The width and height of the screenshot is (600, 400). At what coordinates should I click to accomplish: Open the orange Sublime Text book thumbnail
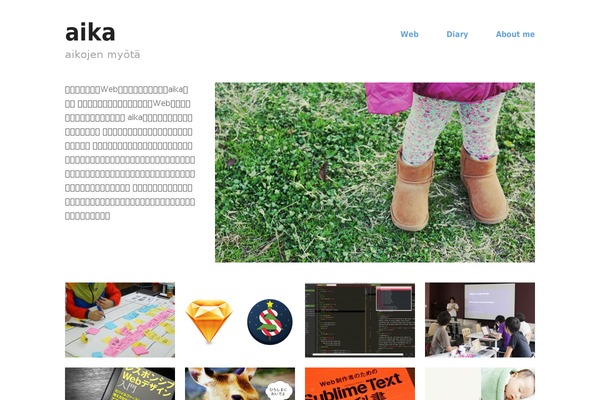tap(360, 384)
